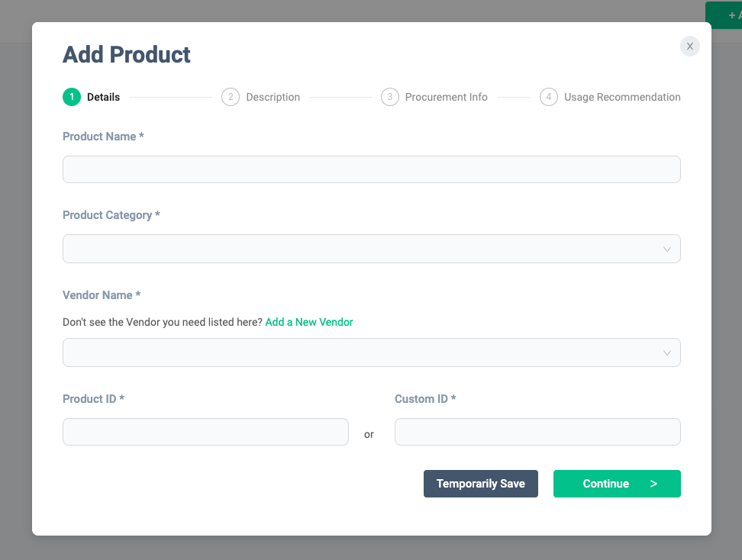Click the Custom ID field label

[x=425, y=399]
